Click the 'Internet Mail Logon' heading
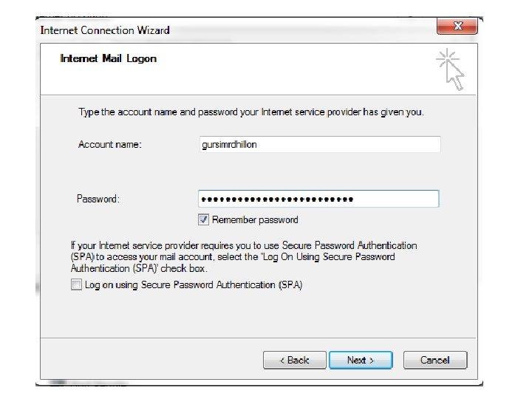The width and height of the screenshot is (532, 399). [109, 58]
